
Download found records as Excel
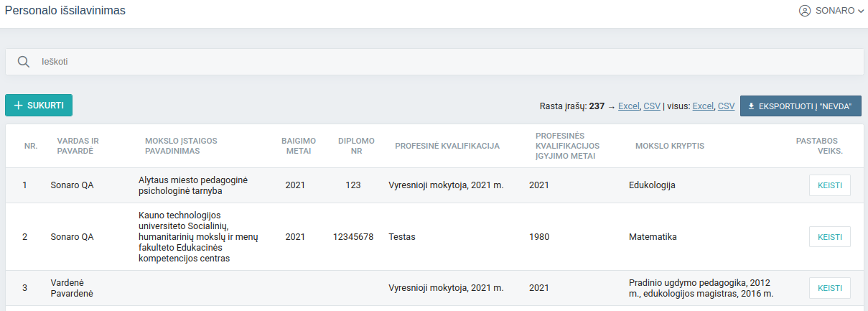pyautogui.click(x=628, y=106)
